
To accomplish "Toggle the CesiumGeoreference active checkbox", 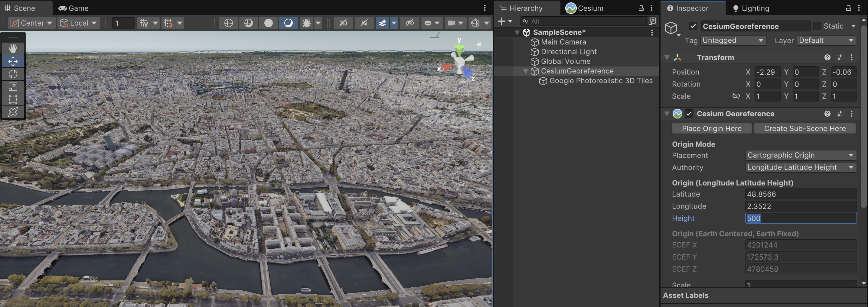I will [x=693, y=26].
